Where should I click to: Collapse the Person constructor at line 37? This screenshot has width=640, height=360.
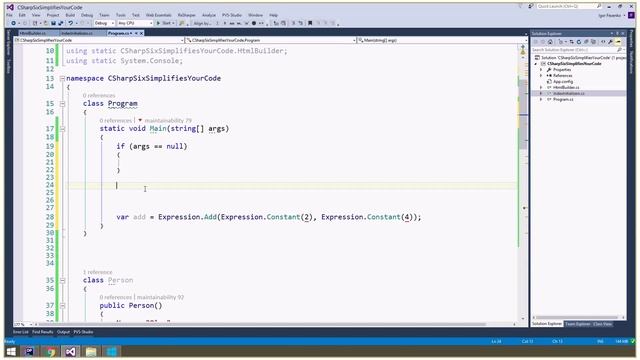click(x=62, y=306)
